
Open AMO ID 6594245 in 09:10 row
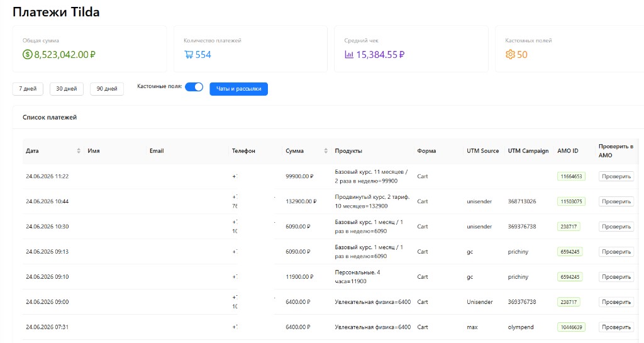tap(570, 277)
